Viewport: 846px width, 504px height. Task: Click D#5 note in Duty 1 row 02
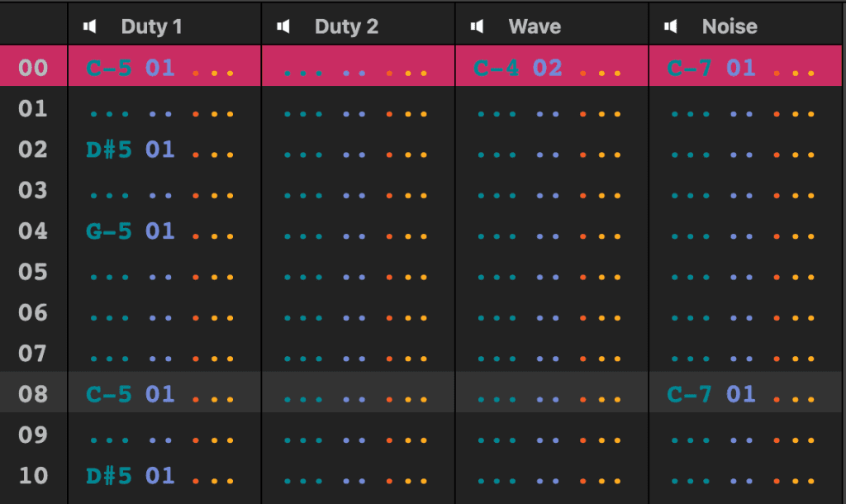[x=108, y=150]
